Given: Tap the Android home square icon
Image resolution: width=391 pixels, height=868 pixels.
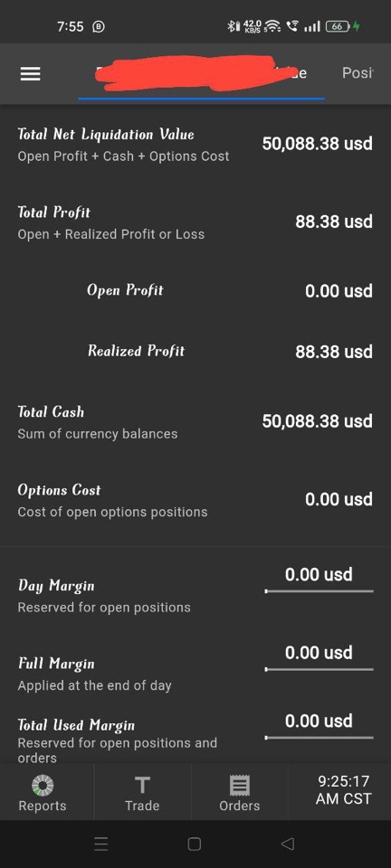Looking at the screenshot, I should click(x=195, y=844).
